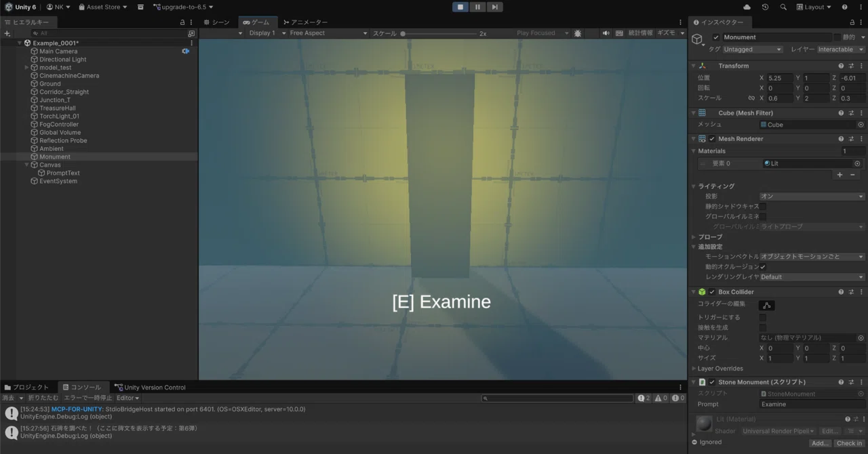Open the Untagged tag dropdown
Screen dimensions: 868x454
click(753, 49)
